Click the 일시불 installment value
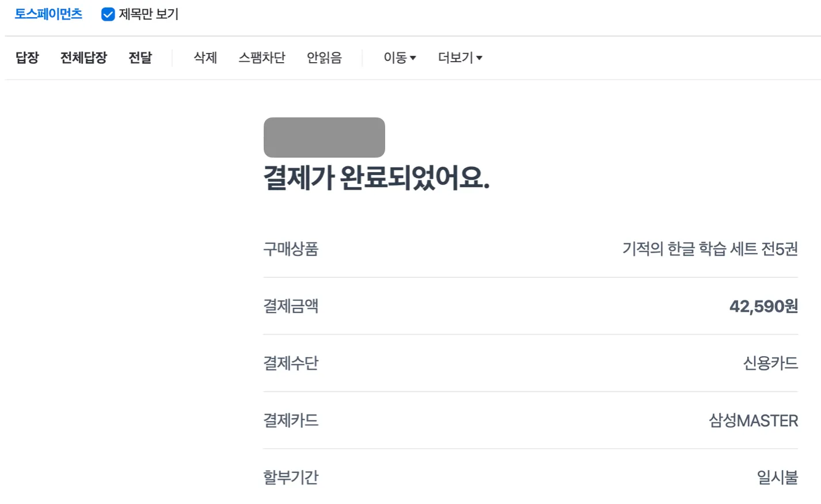This screenshot has width=821, height=504. point(777,478)
